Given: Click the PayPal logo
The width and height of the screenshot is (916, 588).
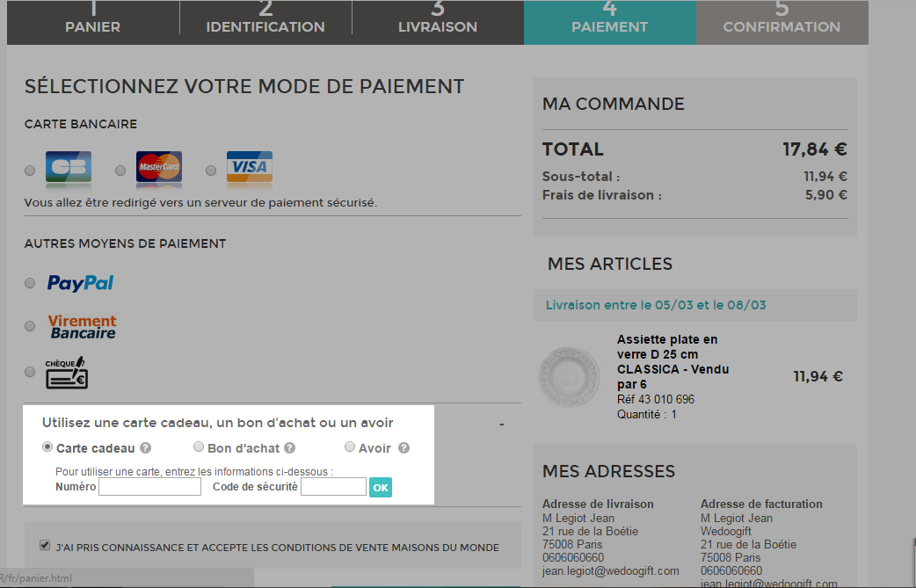Looking at the screenshot, I should click(80, 283).
